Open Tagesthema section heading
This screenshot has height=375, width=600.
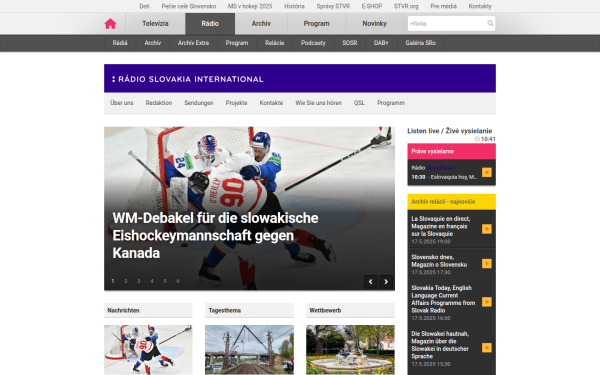point(225,310)
